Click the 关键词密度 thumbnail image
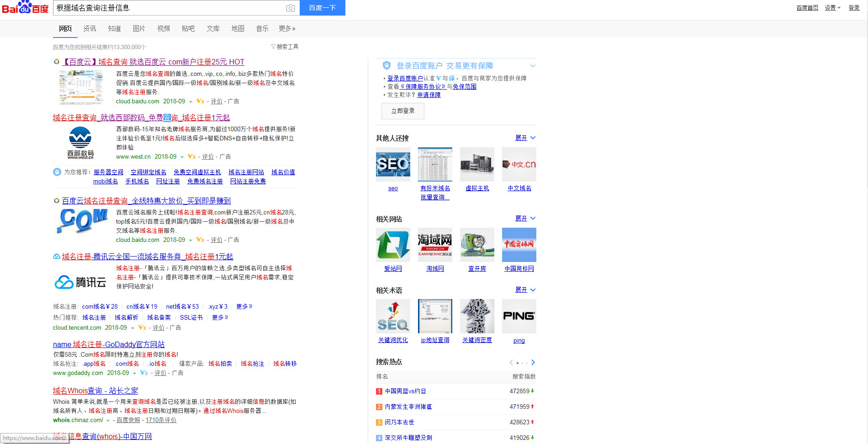Screen dimensions: 868x444 (477, 316)
